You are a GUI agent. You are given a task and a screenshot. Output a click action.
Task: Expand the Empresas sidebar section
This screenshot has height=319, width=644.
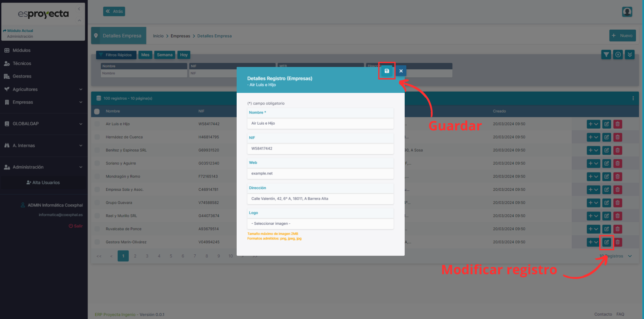(x=44, y=102)
